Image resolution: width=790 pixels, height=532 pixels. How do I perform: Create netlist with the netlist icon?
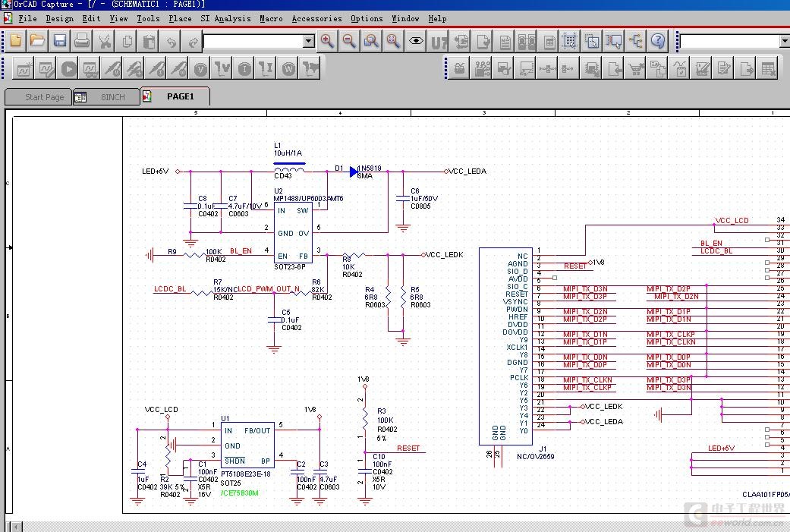(x=505, y=41)
